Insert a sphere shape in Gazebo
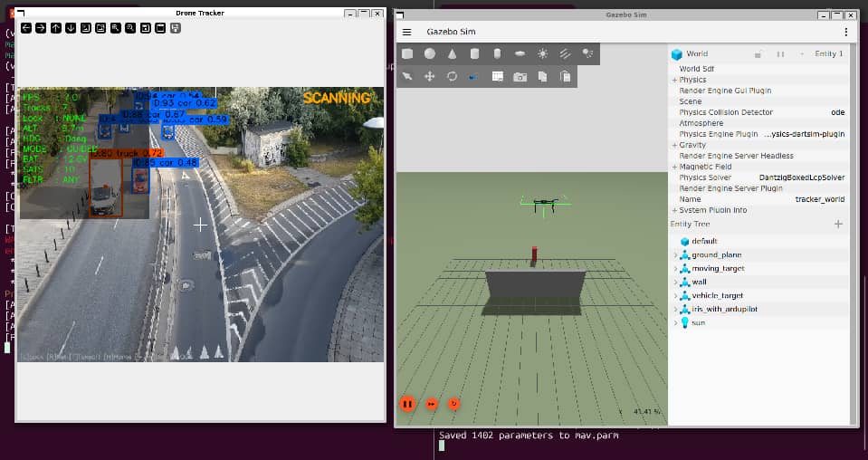Viewport: 868px width, 460px height. (x=430, y=53)
